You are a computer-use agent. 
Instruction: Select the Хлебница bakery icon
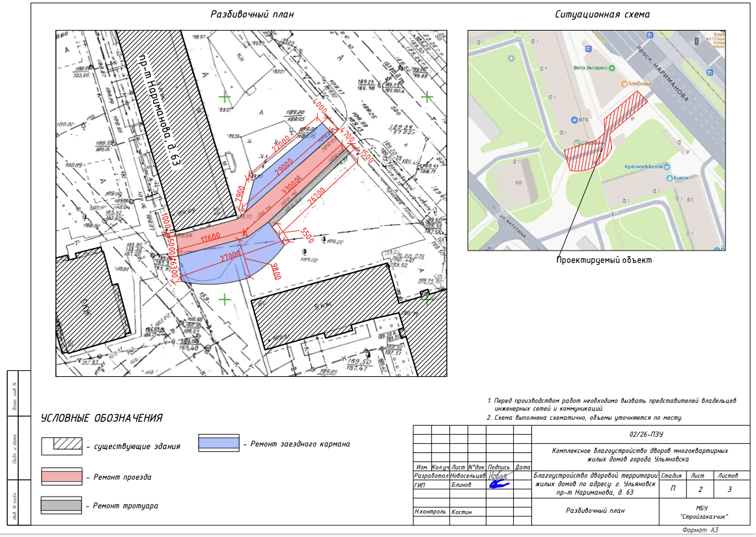pos(624,83)
